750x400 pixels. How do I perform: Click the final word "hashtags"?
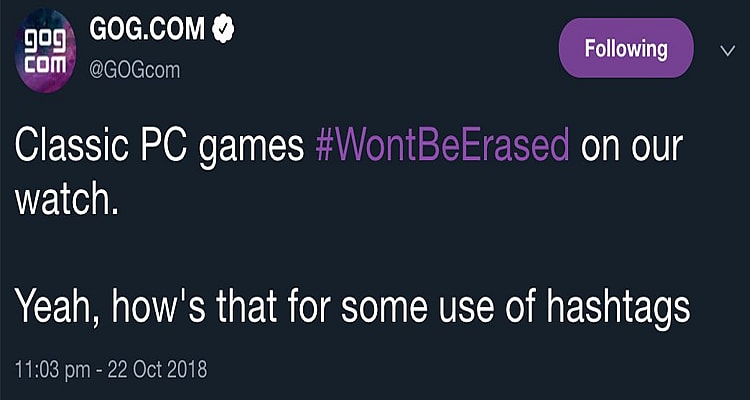pyautogui.click(x=622, y=307)
